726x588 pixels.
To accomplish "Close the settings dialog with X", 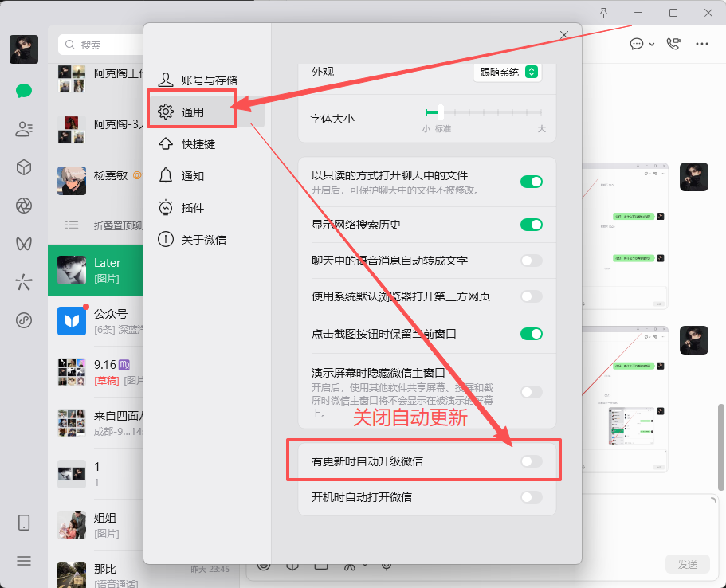I will pos(564,35).
